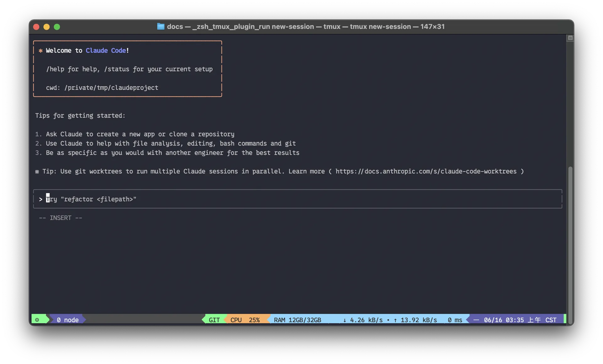
Task: Click the 'cwd: /private/tmp/claudeproject' line
Action: [x=102, y=88]
